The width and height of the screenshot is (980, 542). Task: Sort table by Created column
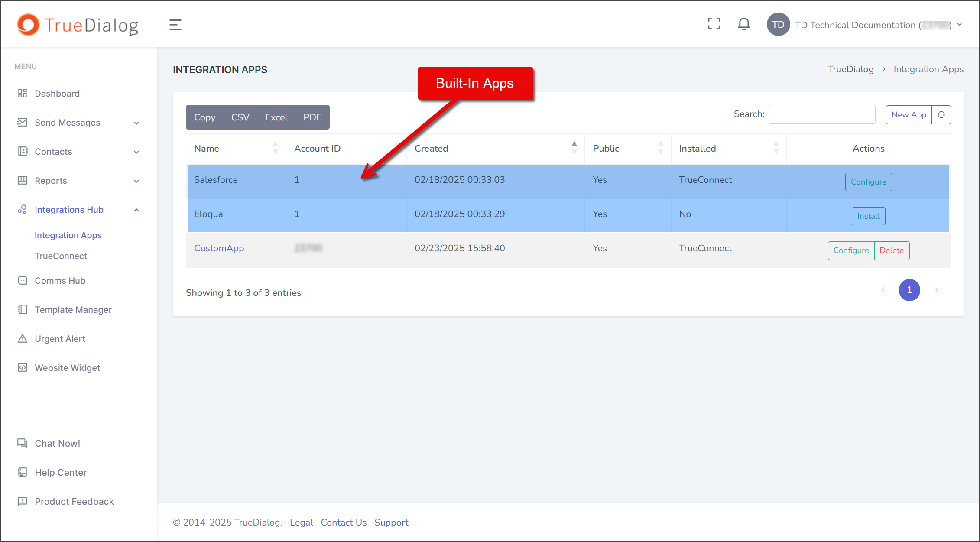[x=496, y=149]
